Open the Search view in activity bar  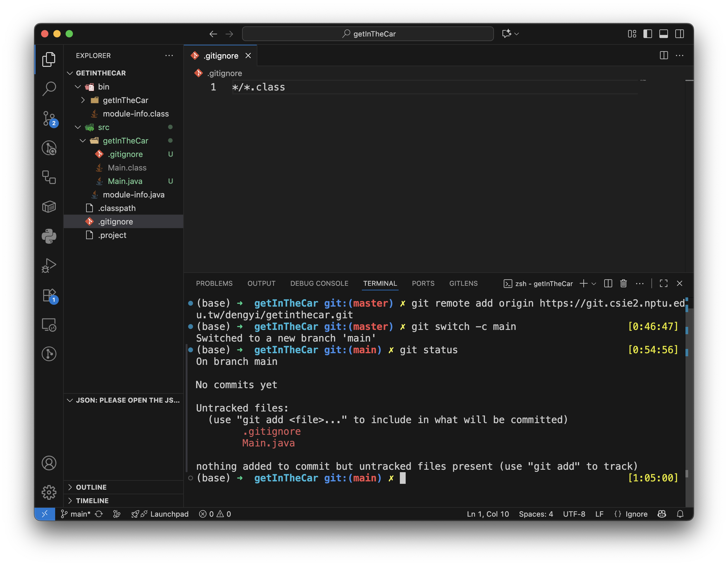[x=49, y=89]
